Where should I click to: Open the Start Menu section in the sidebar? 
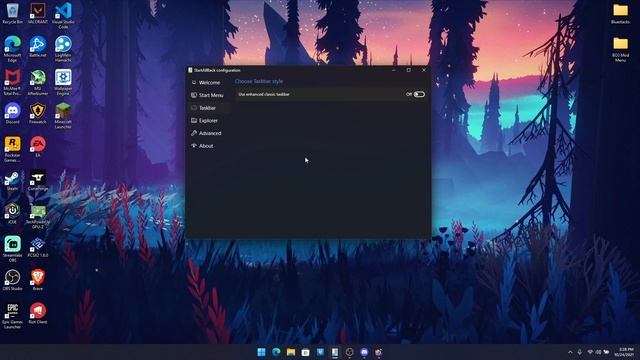click(x=209, y=95)
